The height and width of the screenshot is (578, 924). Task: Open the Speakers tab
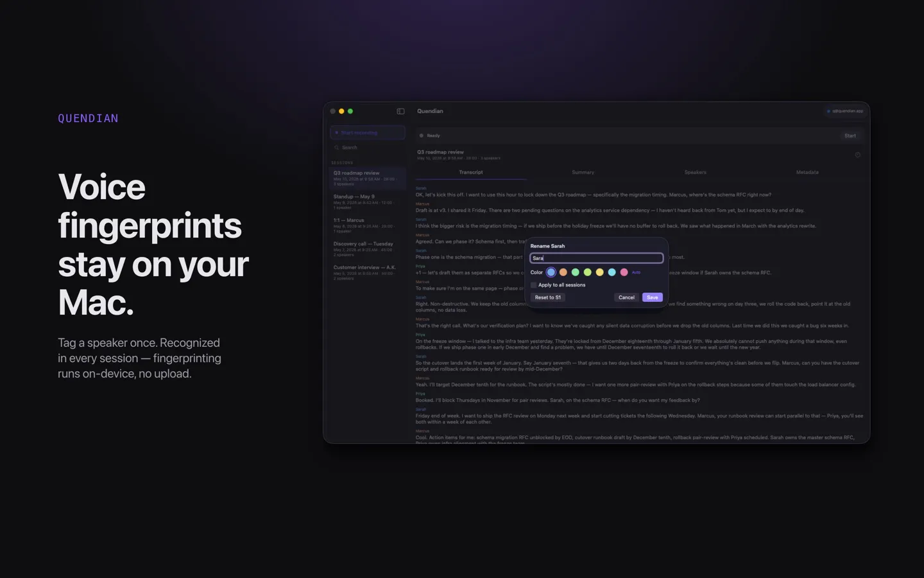[x=695, y=172]
